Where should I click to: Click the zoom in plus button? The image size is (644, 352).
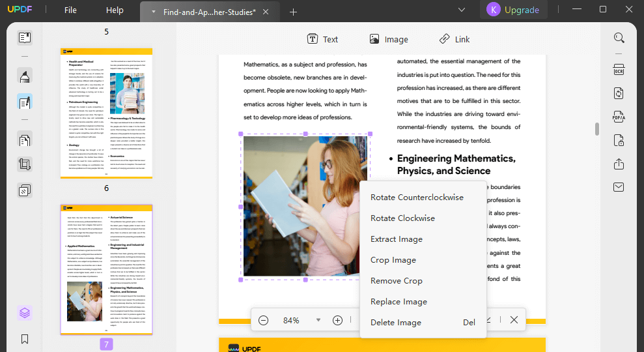(337, 320)
